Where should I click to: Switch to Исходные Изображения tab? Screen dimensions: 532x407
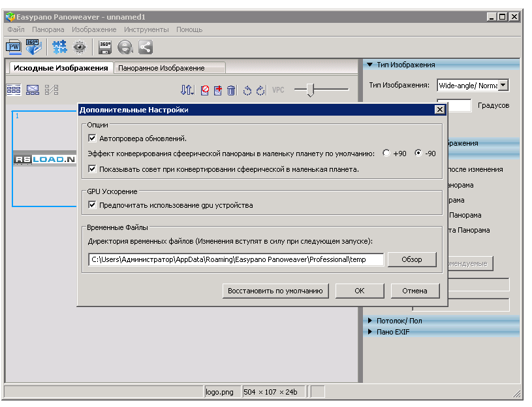coord(61,68)
